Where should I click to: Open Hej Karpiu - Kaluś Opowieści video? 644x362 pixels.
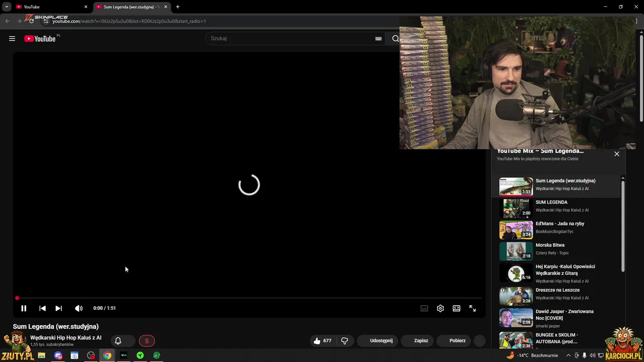click(557, 274)
